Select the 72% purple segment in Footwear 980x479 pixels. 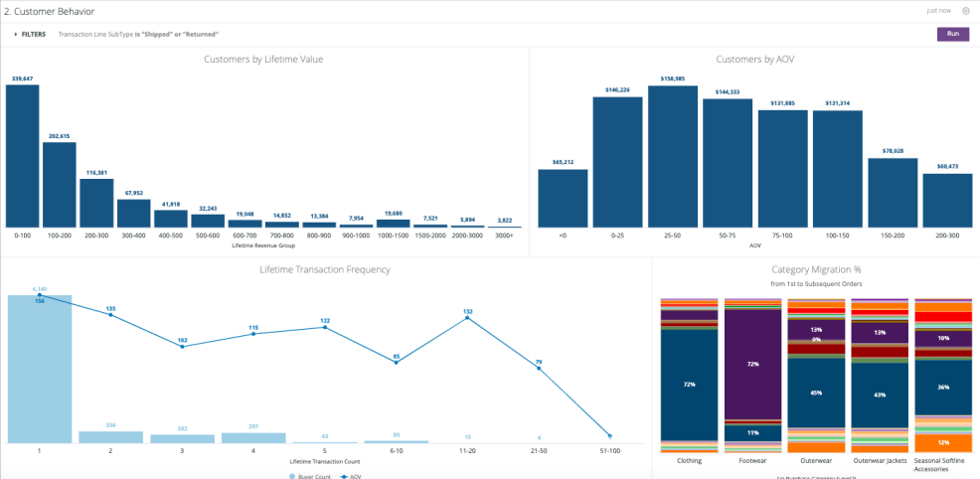pyautogui.click(x=753, y=365)
